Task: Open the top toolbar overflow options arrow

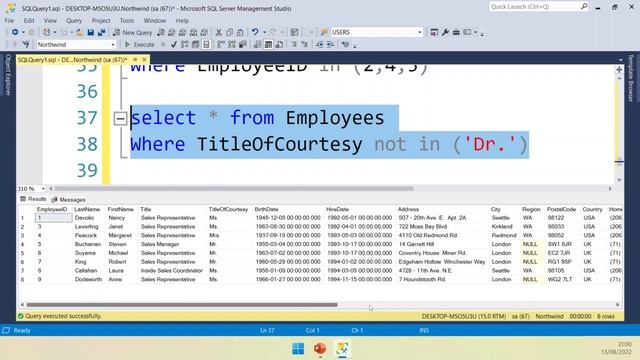Action: pyautogui.click(x=482, y=34)
